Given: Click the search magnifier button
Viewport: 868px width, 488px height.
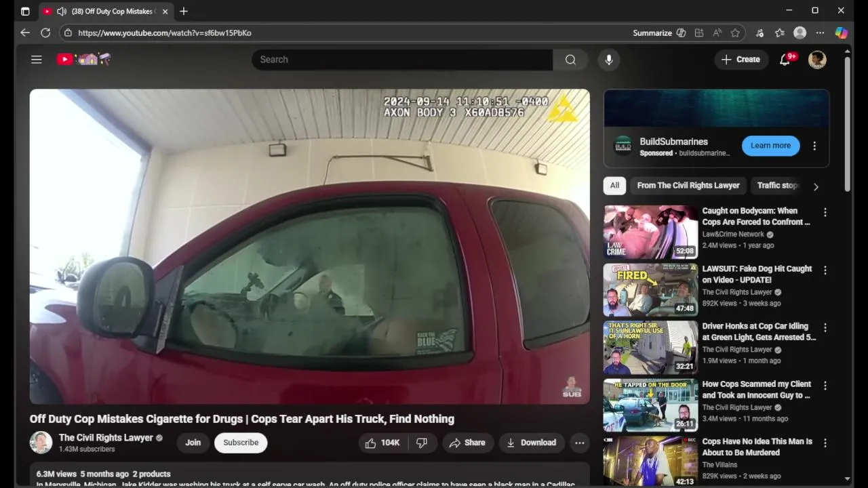Looking at the screenshot, I should pyautogui.click(x=570, y=60).
